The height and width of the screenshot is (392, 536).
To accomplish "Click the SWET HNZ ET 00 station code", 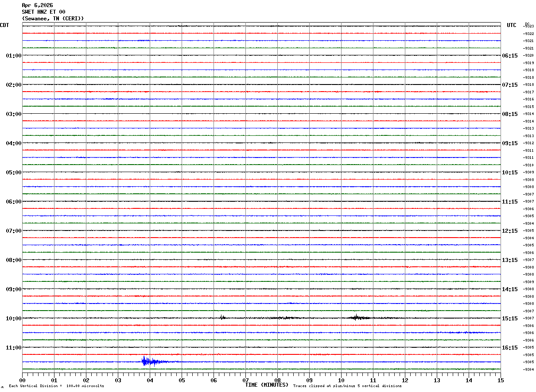I will [43, 12].
